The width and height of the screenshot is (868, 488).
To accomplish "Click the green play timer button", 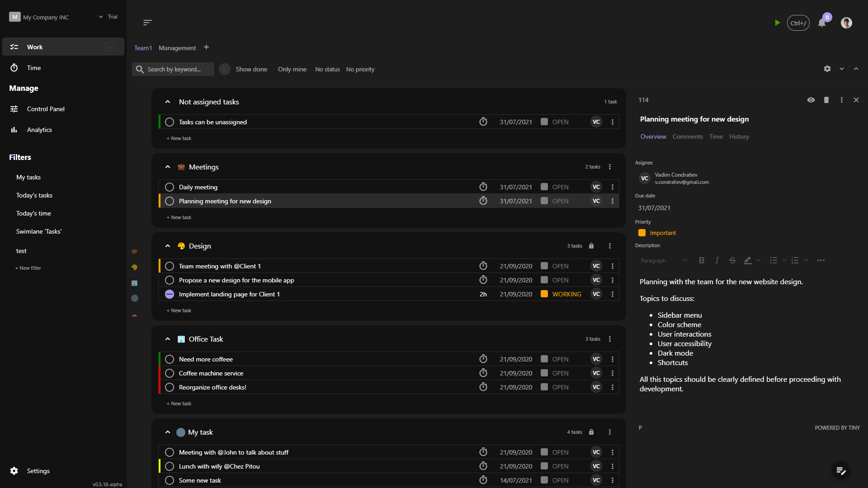I will (x=777, y=23).
